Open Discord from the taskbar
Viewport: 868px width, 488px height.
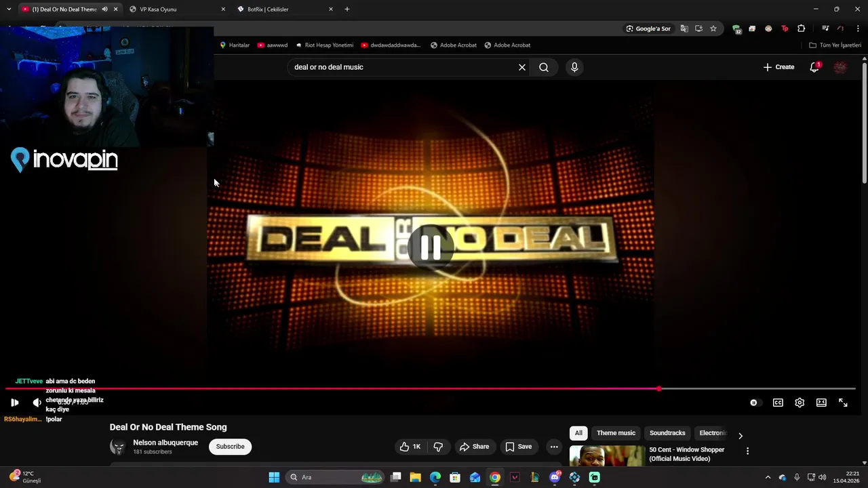[555, 477]
